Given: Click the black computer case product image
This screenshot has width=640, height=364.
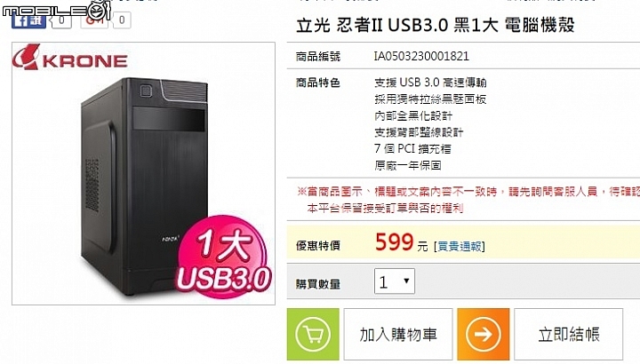Looking at the screenshot, I should (145, 186).
